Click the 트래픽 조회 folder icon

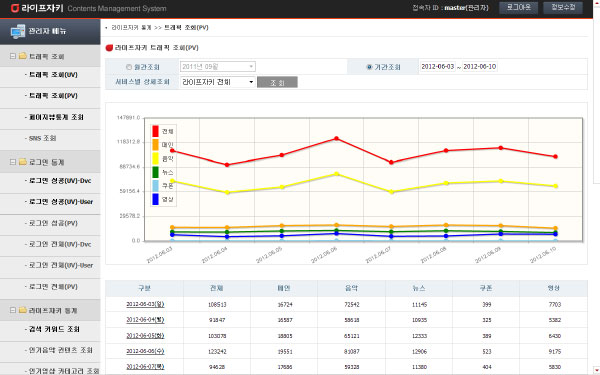[x=23, y=56]
